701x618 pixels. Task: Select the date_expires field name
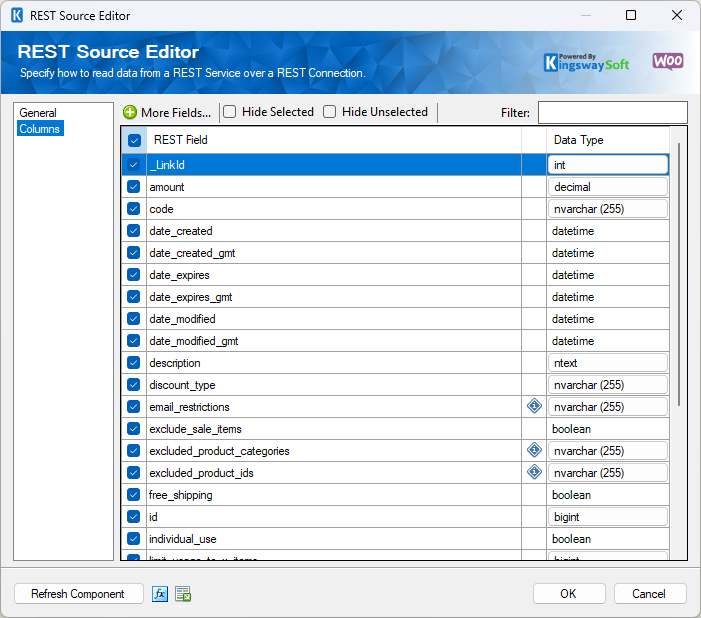click(x=179, y=275)
